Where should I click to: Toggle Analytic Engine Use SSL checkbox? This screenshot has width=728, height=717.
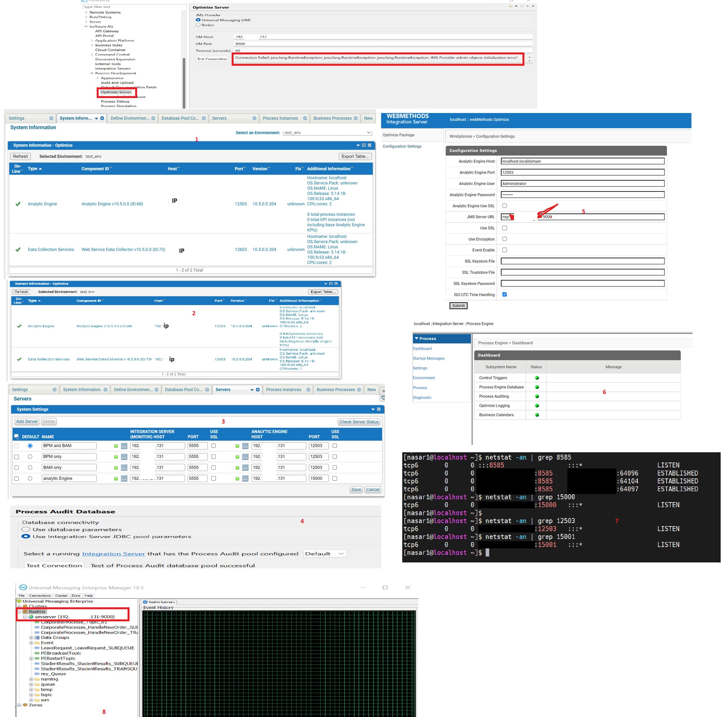505,206
